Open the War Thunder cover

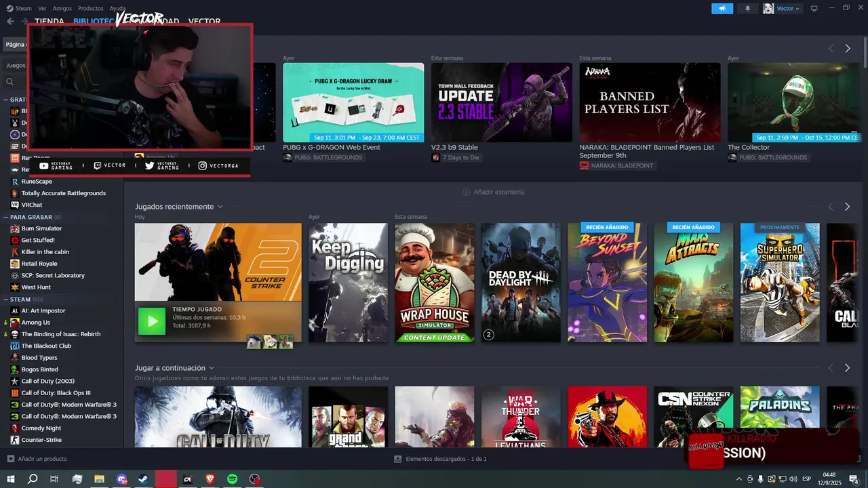(521, 417)
